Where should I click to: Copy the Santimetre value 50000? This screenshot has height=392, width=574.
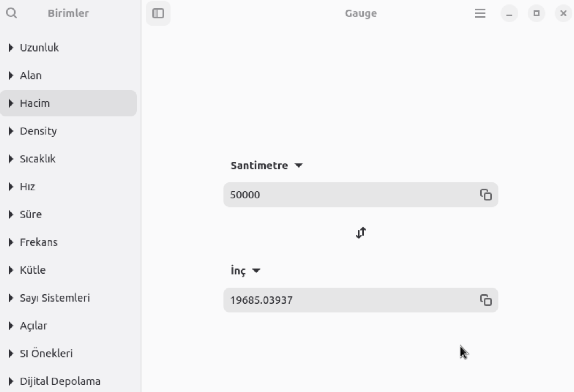(x=486, y=195)
